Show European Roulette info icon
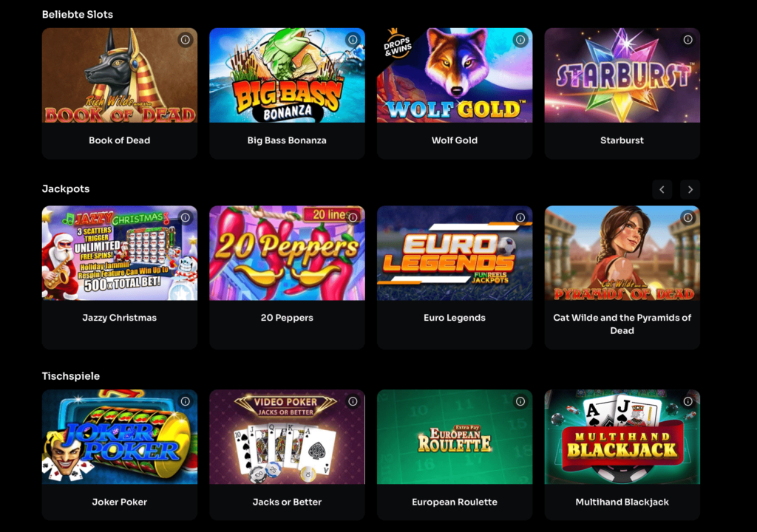This screenshot has width=757, height=532. tap(520, 401)
